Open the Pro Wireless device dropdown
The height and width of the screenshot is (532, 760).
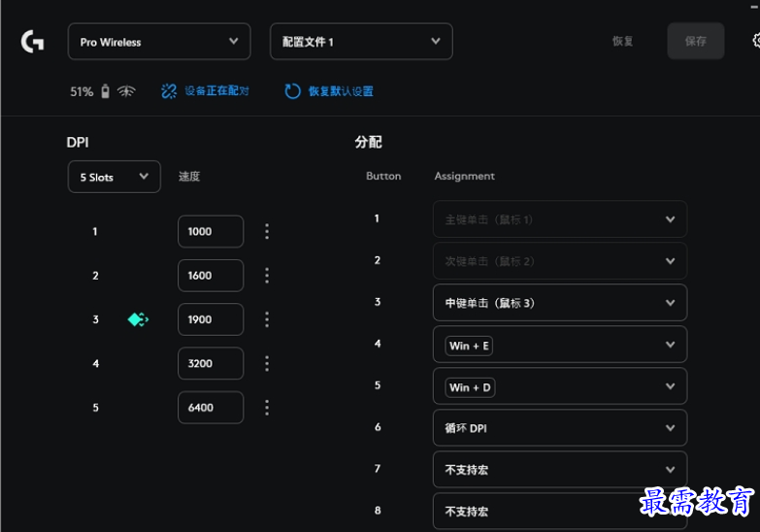[x=159, y=42]
